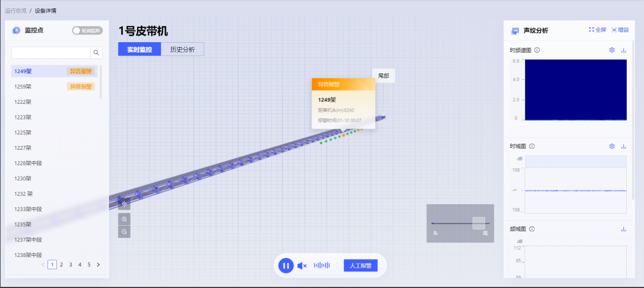Viewport: 644px width, 288px height.
Task: Select the 实时监控 tab
Action: pyautogui.click(x=139, y=49)
